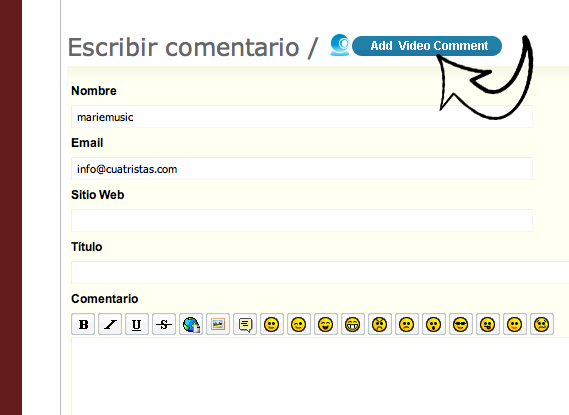Focus the empty Título input field

coord(320,272)
